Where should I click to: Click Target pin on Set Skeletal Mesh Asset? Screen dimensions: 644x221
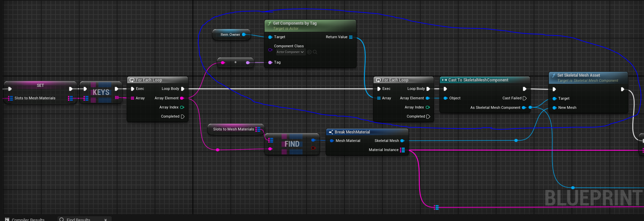click(555, 99)
